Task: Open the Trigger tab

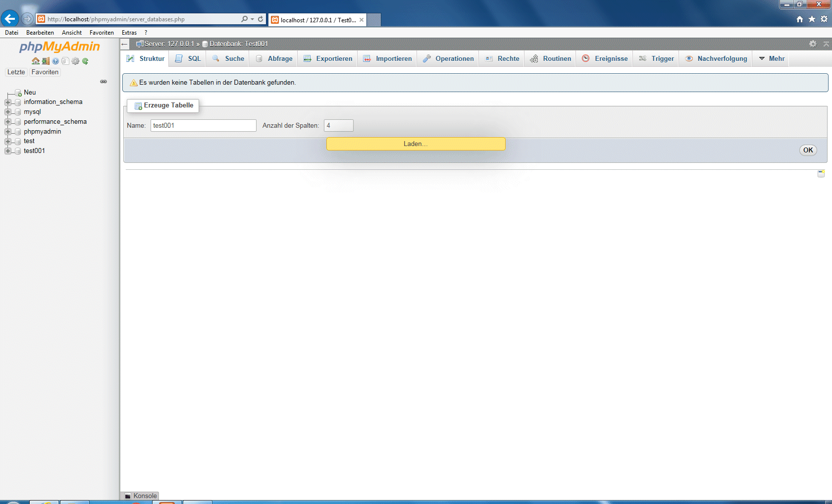Action: click(656, 58)
